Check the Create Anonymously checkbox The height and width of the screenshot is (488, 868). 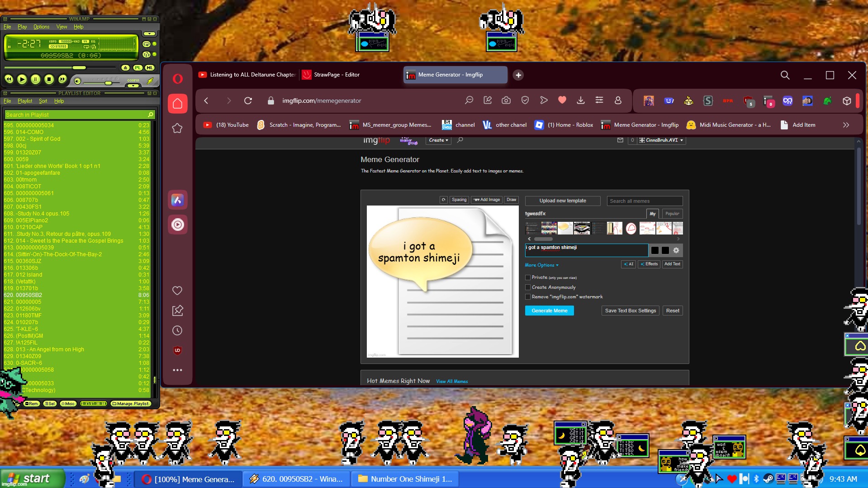[527, 287]
